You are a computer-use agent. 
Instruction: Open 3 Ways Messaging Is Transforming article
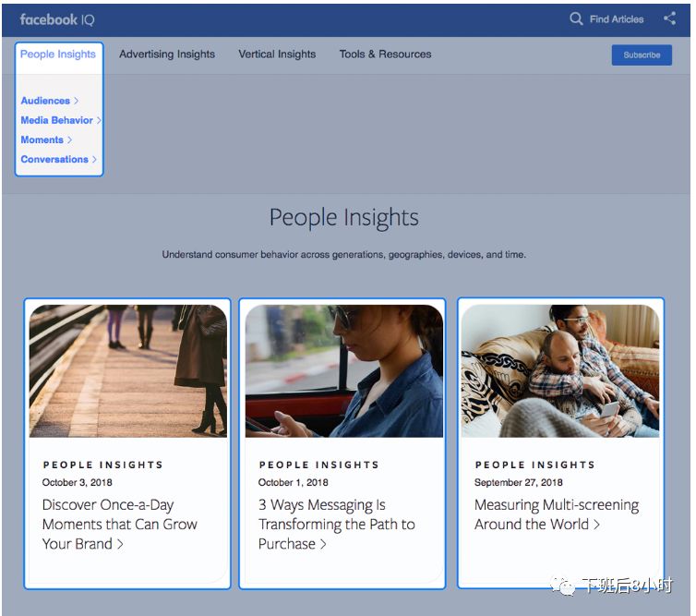click(x=336, y=525)
